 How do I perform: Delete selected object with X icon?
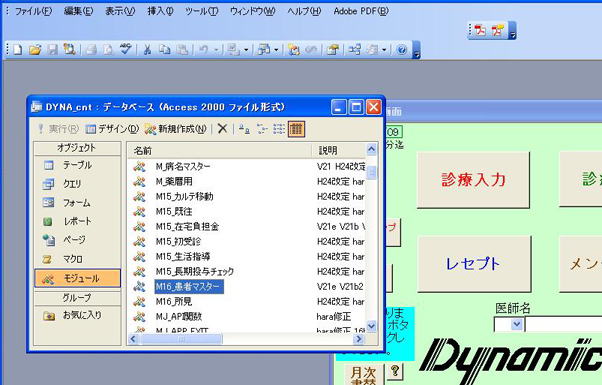click(x=222, y=129)
